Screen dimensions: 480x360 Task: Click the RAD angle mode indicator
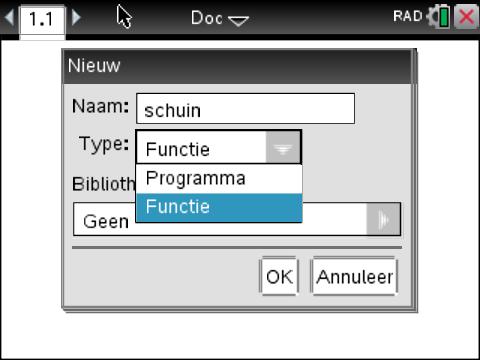click(407, 16)
